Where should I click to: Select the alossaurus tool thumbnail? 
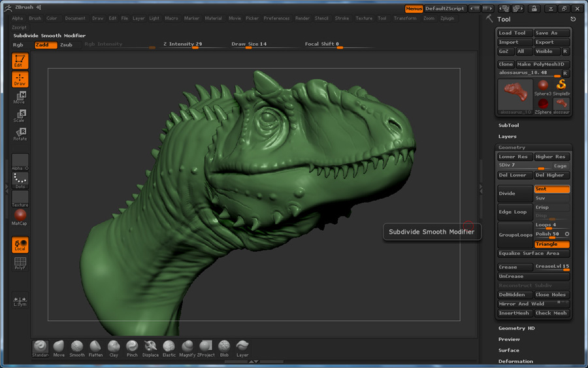(x=515, y=95)
